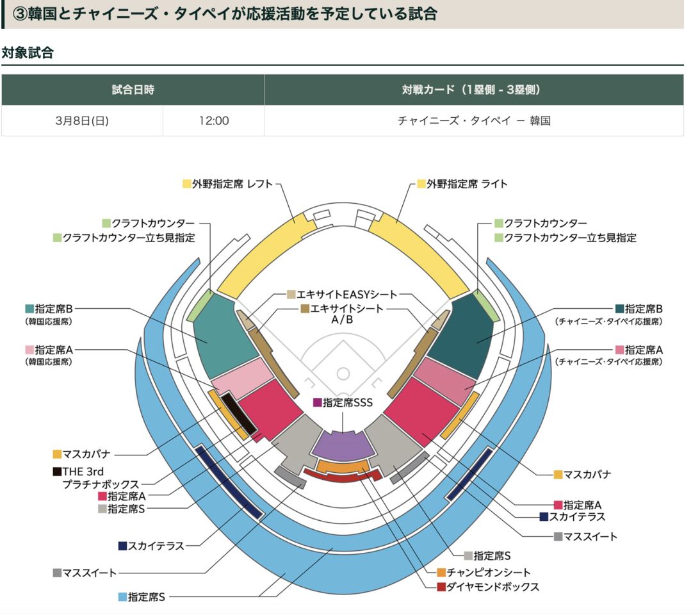Screen dimensions: 700x615
Task: Select the チャイニーズ・タイペイ － 韓国 matchup cell
Action: pos(474,120)
